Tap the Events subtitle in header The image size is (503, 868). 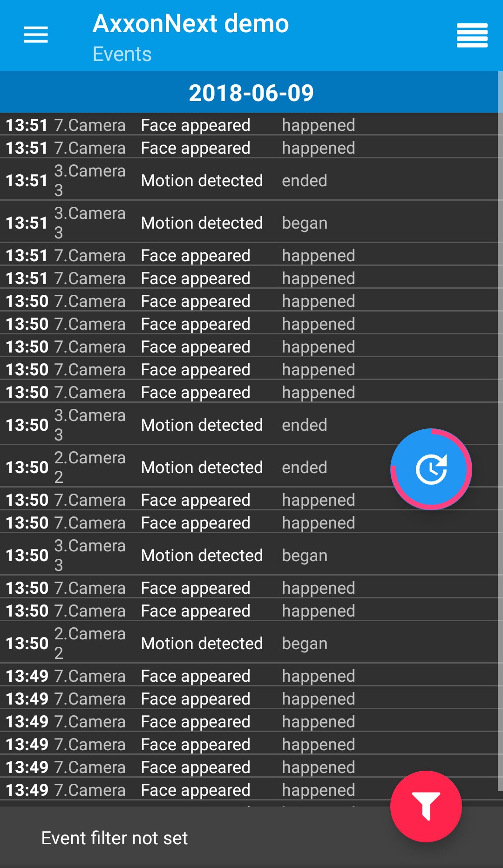point(122,54)
